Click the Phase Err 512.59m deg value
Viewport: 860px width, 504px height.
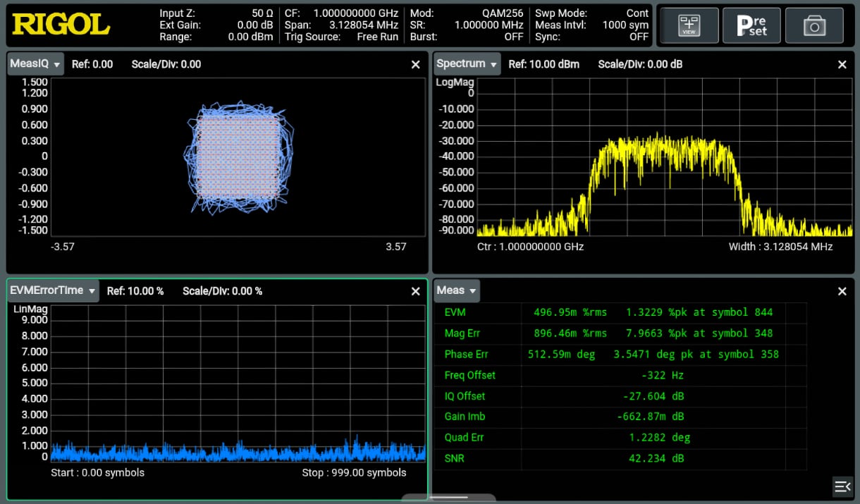coord(562,355)
